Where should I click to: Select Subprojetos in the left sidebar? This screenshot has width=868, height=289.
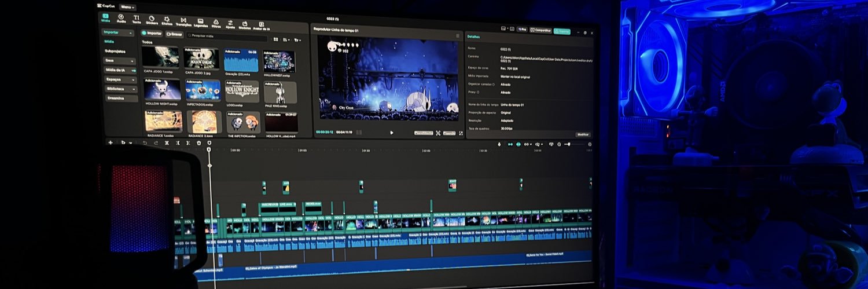click(x=115, y=51)
